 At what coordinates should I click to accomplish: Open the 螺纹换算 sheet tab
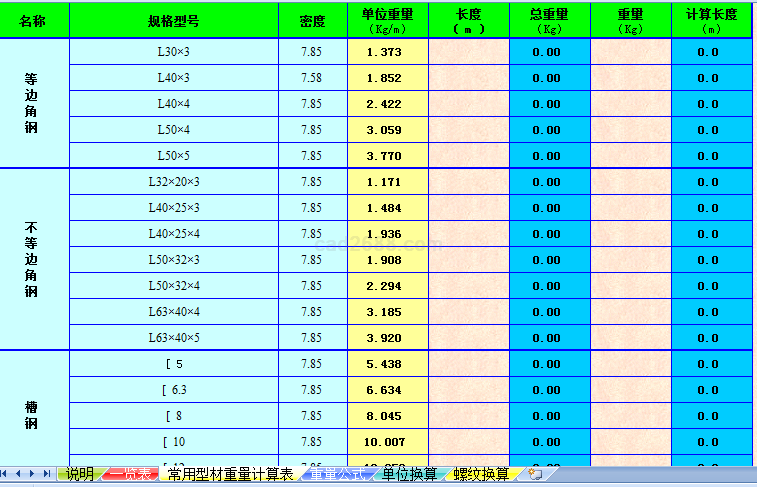(x=481, y=474)
